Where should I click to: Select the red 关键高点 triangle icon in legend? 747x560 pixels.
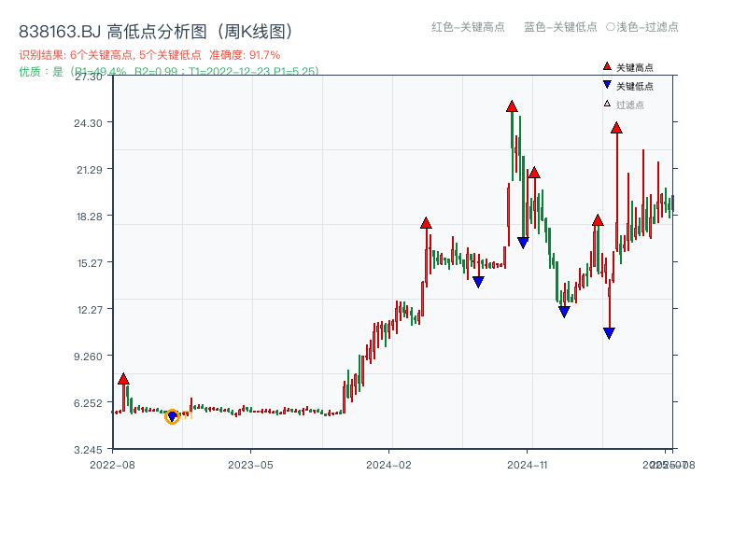coord(605,66)
